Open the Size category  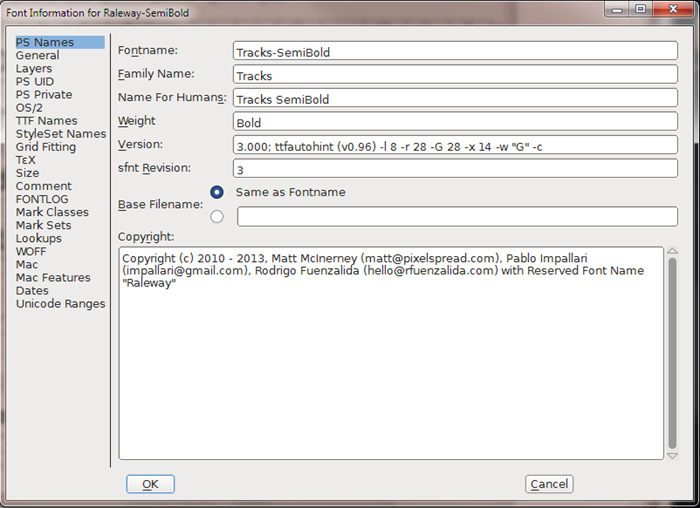[27, 173]
